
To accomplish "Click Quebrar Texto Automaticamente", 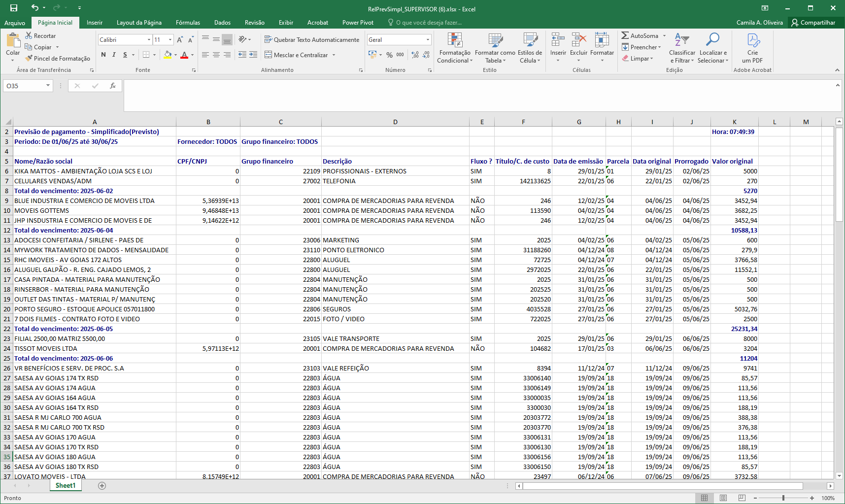I will pyautogui.click(x=312, y=39).
